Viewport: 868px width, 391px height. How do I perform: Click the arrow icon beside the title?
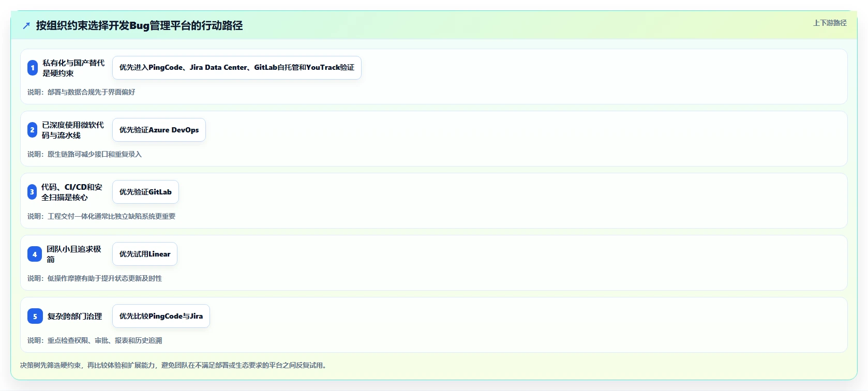click(x=26, y=25)
